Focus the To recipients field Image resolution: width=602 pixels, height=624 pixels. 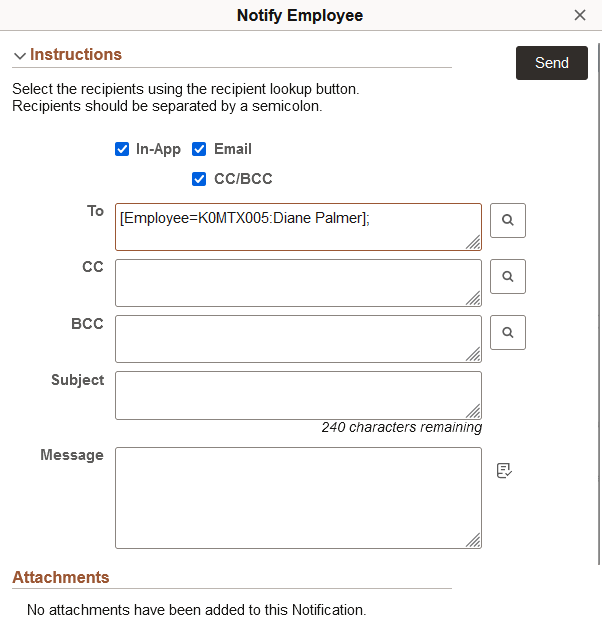pos(298,227)
